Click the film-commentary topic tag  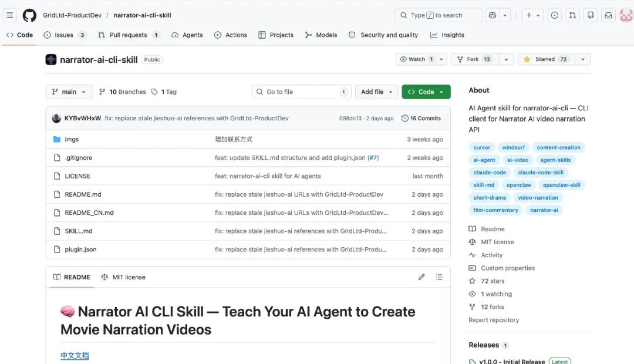click(x=495, y=210)
